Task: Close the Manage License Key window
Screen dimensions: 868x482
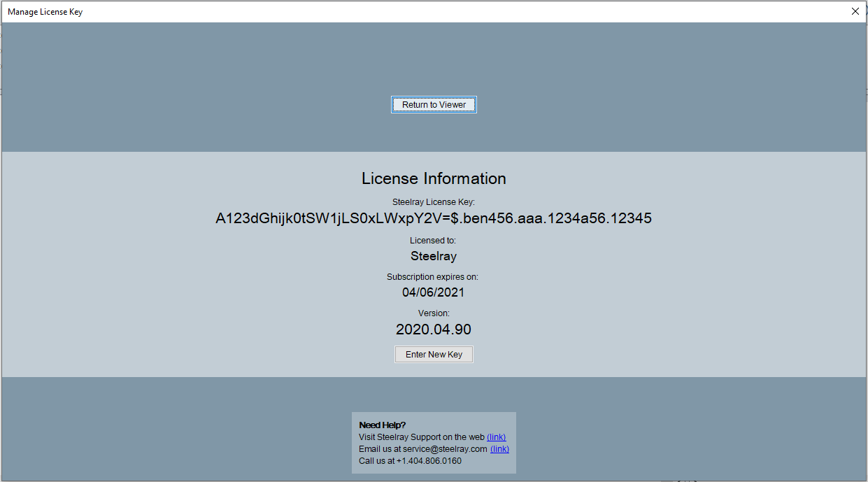Action: click(x=855, y=11)
